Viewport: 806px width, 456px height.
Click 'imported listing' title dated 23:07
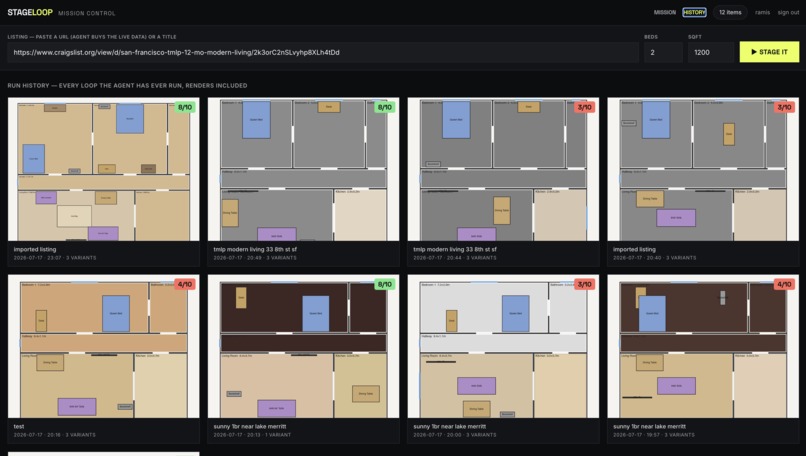35,249
